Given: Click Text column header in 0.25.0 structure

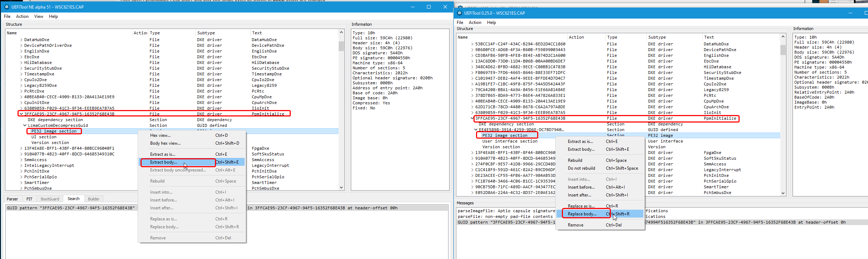Looking at the screenshot, I should [x=741, y=37].
